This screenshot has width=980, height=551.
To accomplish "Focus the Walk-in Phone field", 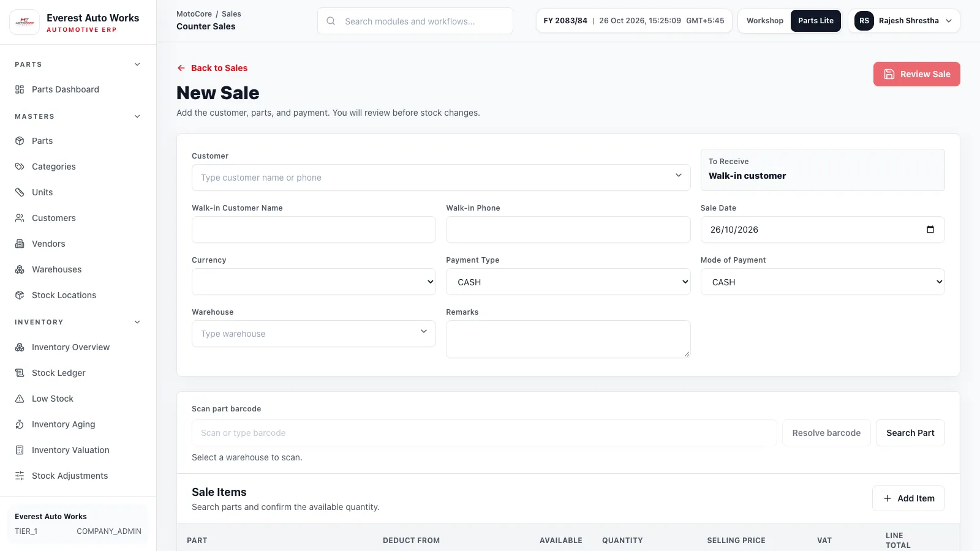I will point(568,230).
